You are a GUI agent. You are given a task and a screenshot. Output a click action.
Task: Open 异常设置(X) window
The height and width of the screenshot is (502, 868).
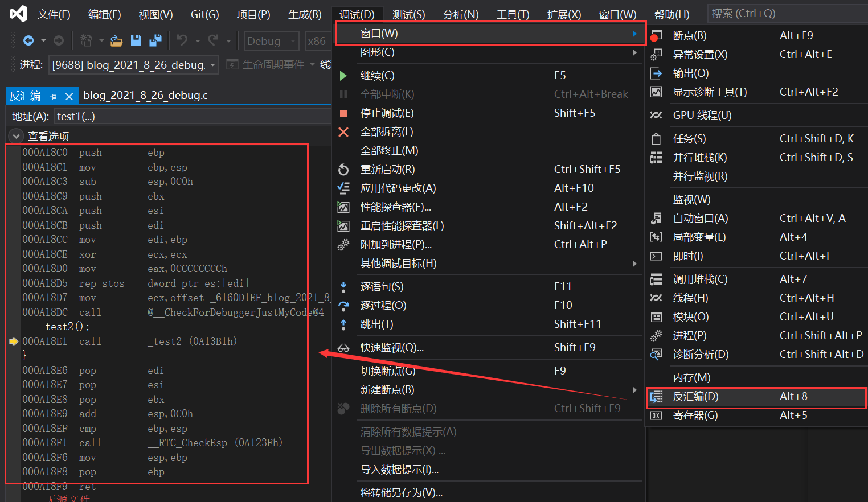[x=756, y=54]
